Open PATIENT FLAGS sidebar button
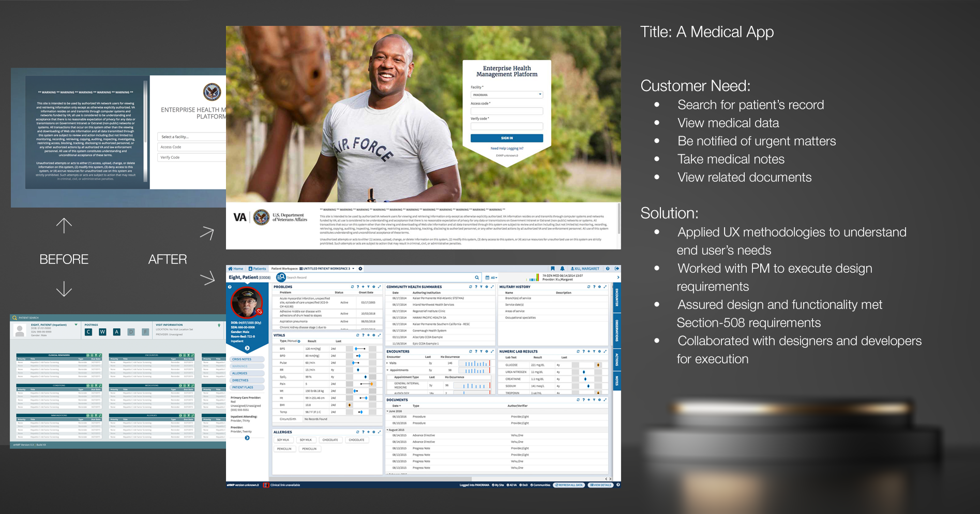Image resolution: width=980 pixels, height=514 pixels. [247, 387]
